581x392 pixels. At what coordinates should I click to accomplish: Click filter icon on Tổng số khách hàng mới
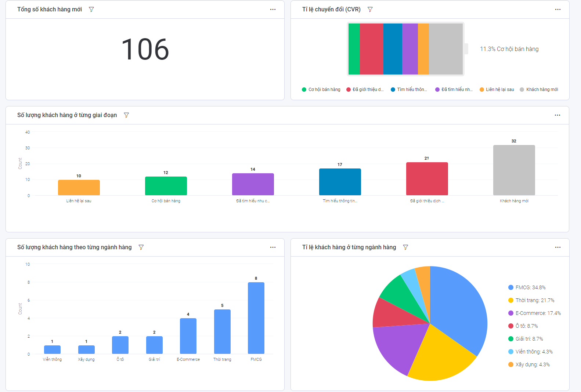pos(91,10)
